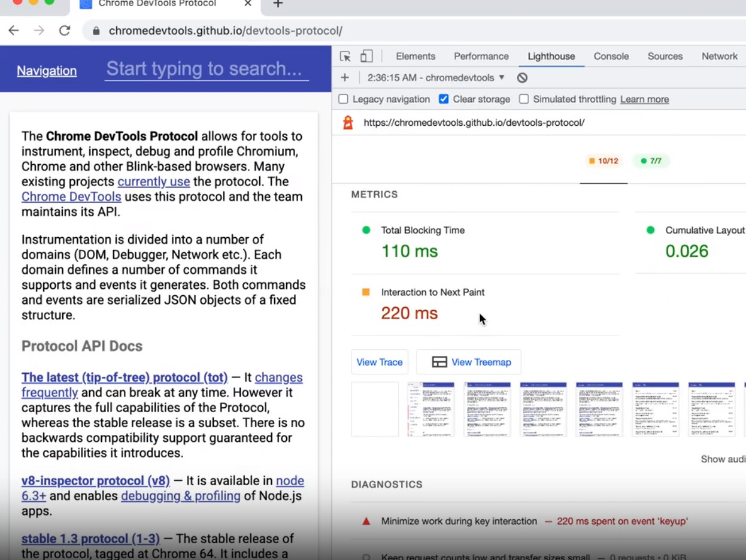Viewport: 746px width, 560px height.
Task: Open a new browser tab with plus
Action: tap(278, 4)
